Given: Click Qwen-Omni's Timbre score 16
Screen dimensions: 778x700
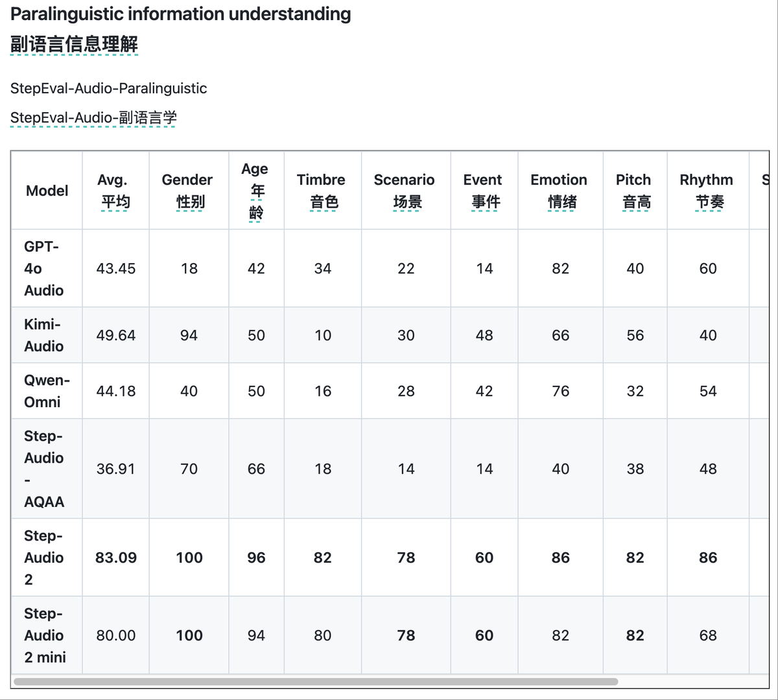Looking at the screenshot, I should (323, 391).
